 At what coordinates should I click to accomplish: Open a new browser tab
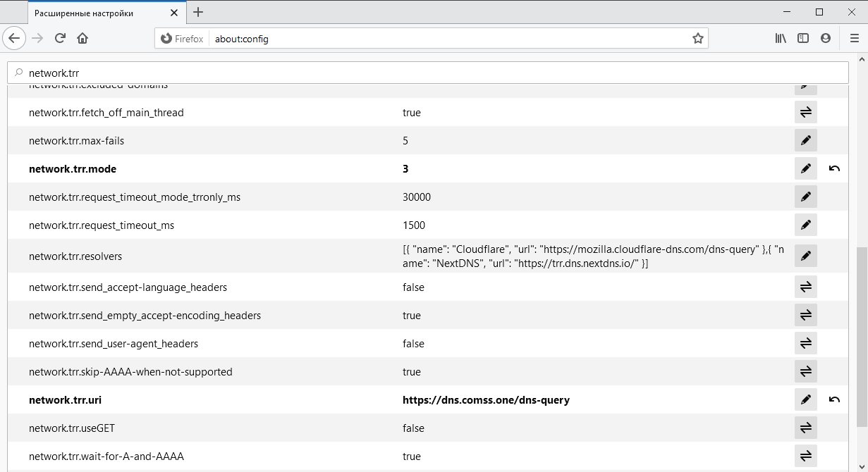coord(198,12)
